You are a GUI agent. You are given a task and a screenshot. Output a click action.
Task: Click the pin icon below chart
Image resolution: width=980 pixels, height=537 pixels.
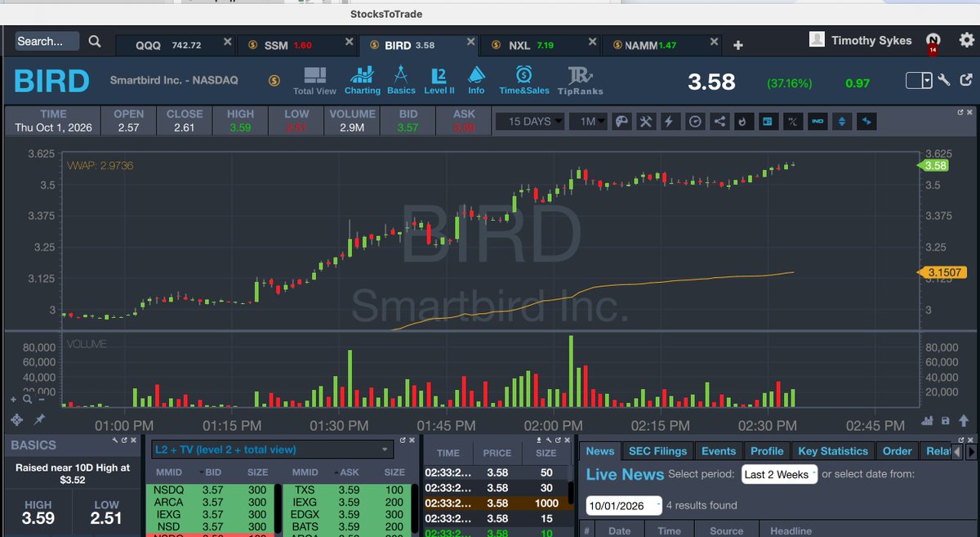[x=38, y=419]
